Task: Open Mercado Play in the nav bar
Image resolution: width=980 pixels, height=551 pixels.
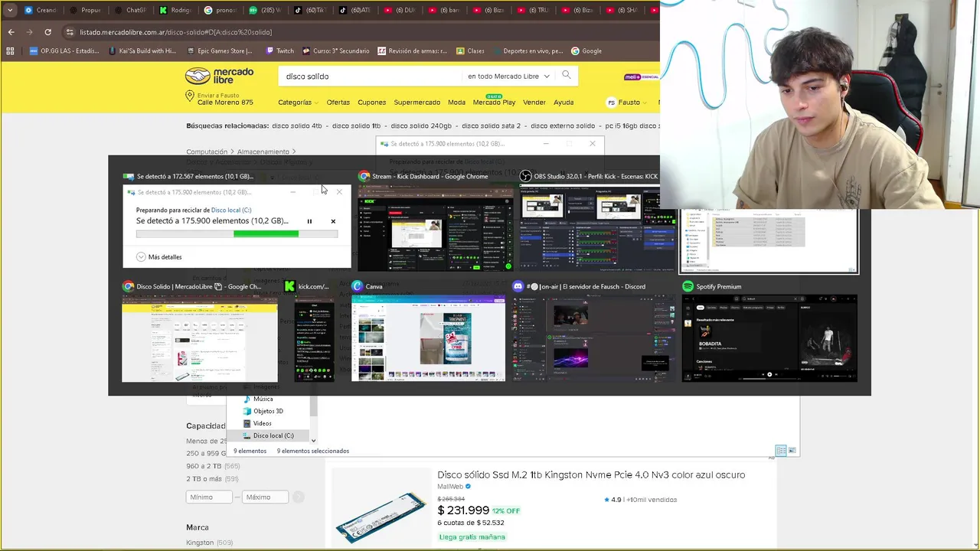Action: click(494, 103)
